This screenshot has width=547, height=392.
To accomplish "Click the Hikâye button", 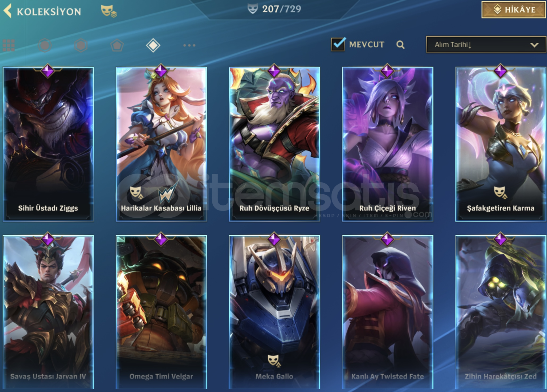I will pyautogui.click(x=513, y=9).
